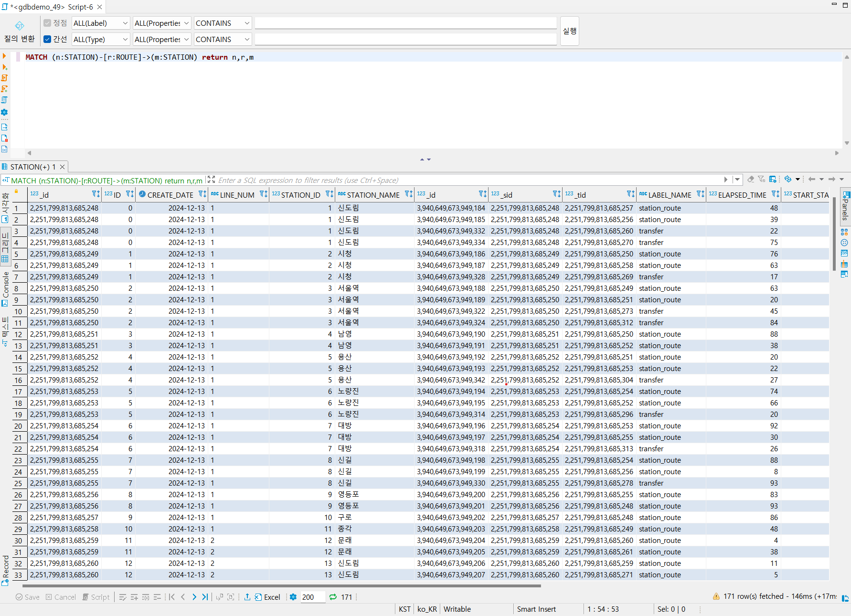Open the ALL(Label) dropdown
Image resolution: width=851 pixels, height=616 pixels.
click(101, 23)
